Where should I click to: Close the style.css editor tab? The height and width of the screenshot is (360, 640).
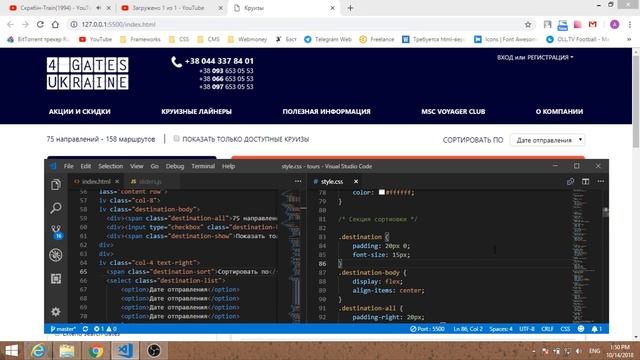tap(356, 181)
